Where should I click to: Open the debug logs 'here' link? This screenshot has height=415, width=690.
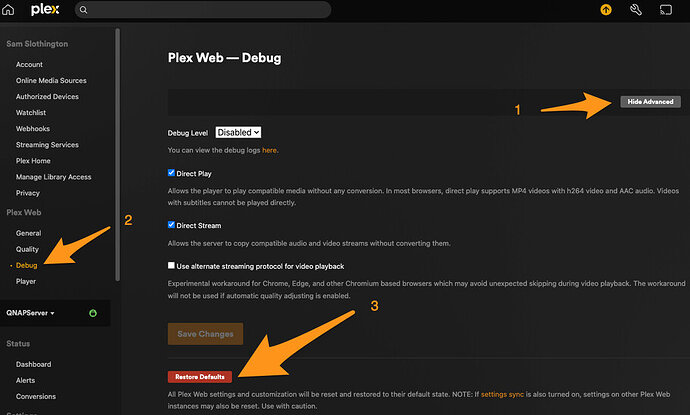coord(269,150)
